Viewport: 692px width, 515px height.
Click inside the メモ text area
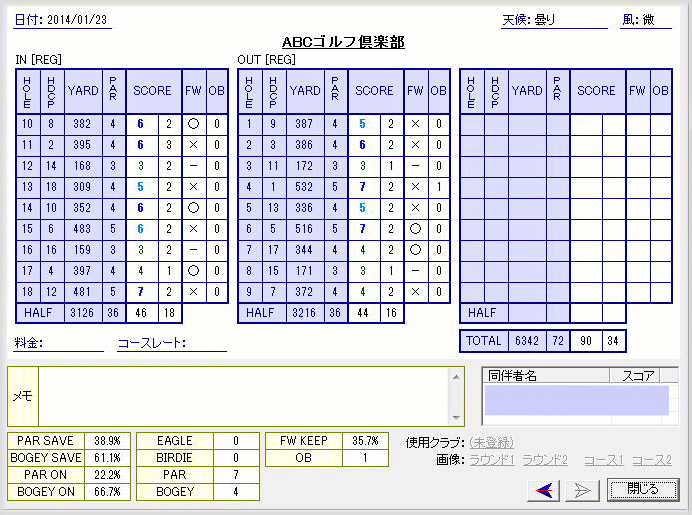[x=243, y=396]
